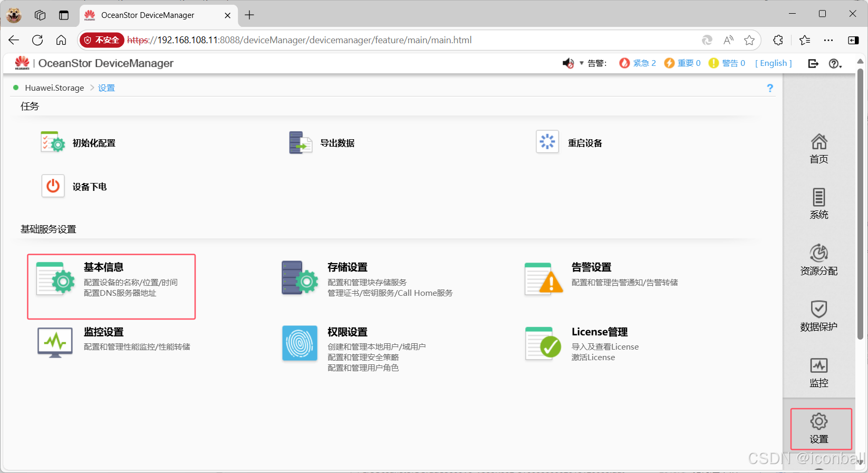Click the 设备下电 label
The image size is (868, 473).
(90, 187)
